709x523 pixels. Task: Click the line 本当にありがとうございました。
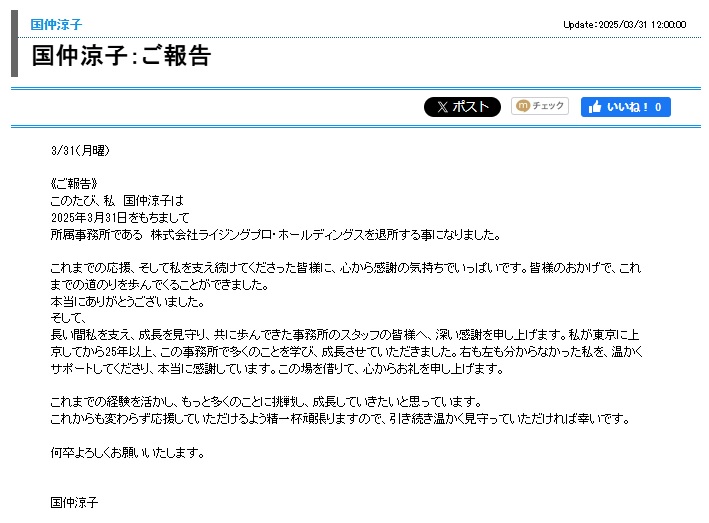[128, 302]
